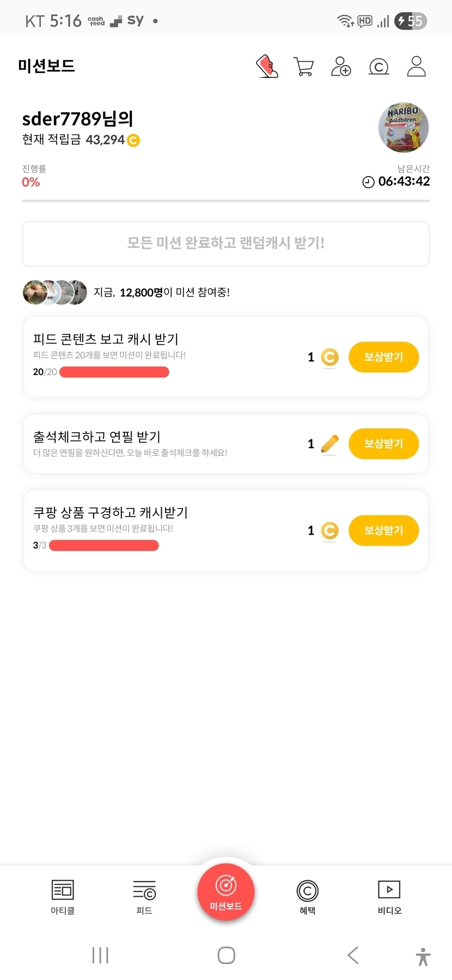Image resolution: width=452 pixels, height=980 pixels.
Task: Tap the red sneaker icon in header
Action: [x=267, y=66]
